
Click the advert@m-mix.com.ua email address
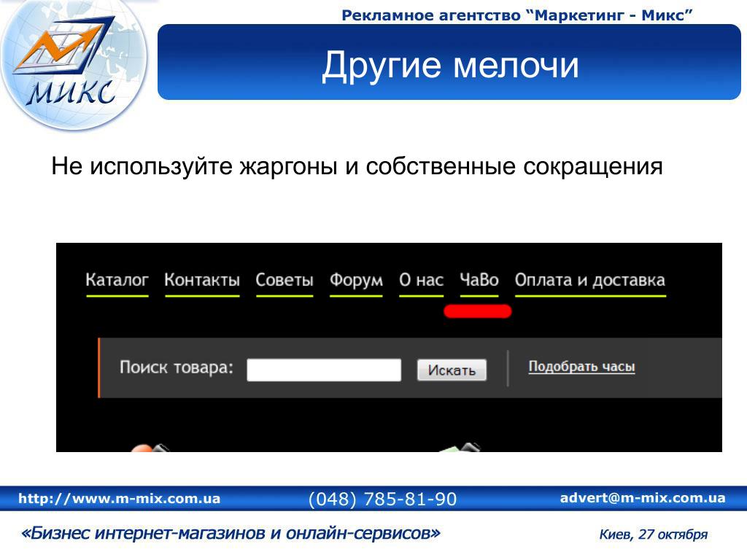click(x=643, y=498)
